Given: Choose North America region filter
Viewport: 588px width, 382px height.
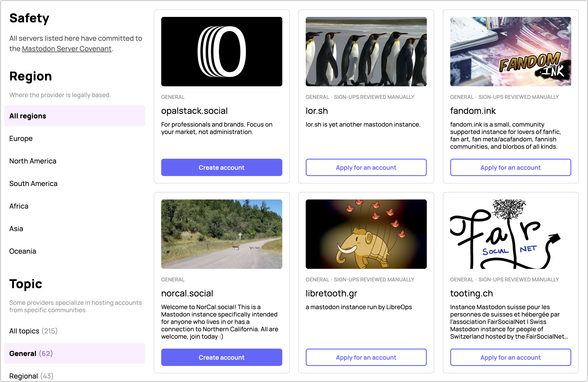Looking at the screenshot, I should pyautogui.click(x=33, y=161).
